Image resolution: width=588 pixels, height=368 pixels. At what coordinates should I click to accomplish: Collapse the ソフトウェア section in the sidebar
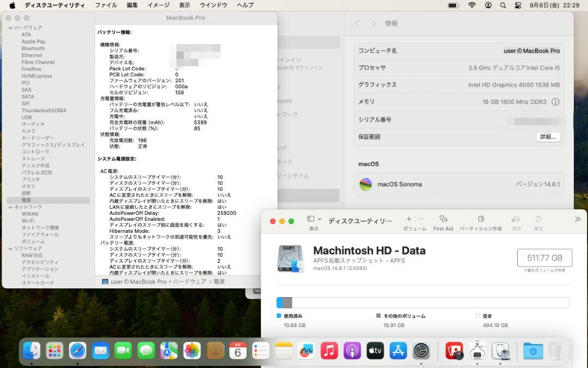[10, 249]
